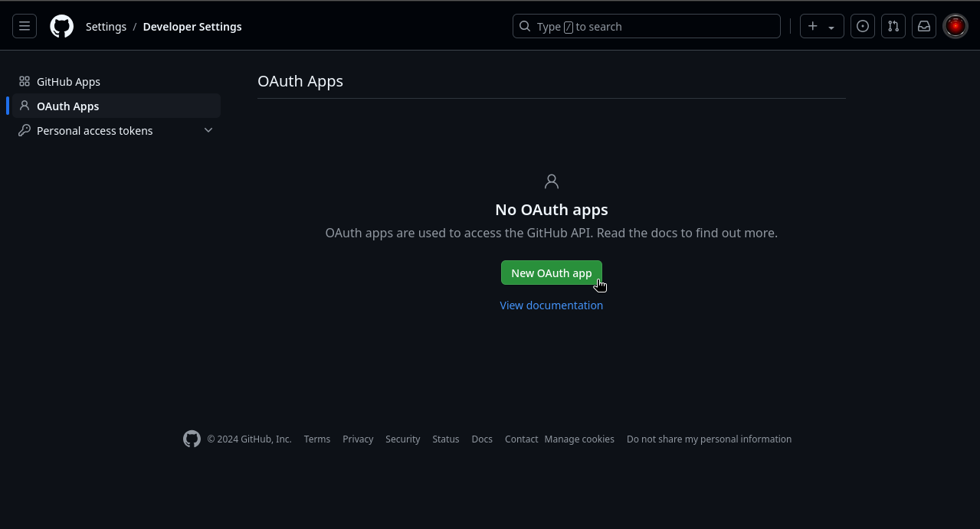Open the profile avatar menu
Screen dimensions: 980x529
(955, 25)
